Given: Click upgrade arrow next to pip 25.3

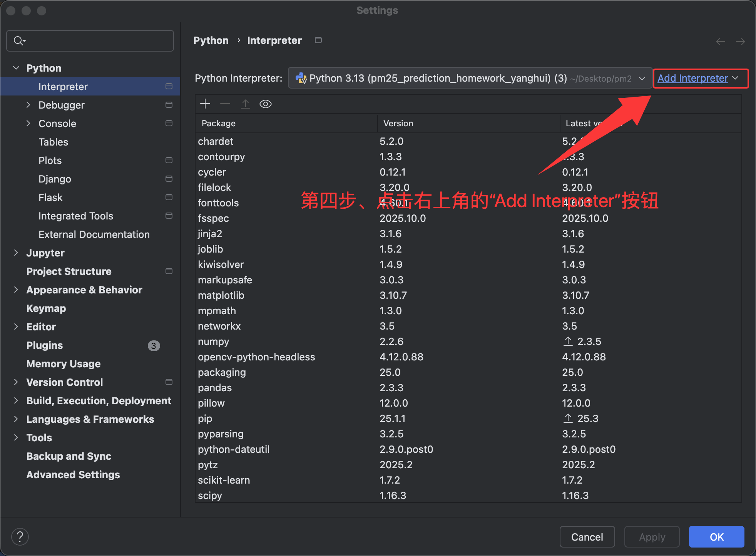Looking at the screenshot, I should point(568,418).
